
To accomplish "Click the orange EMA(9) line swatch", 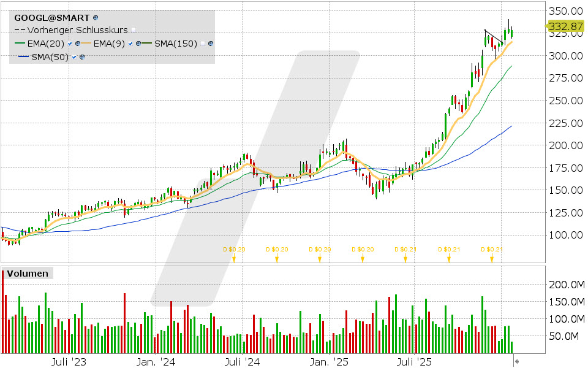I will point(85,44).
